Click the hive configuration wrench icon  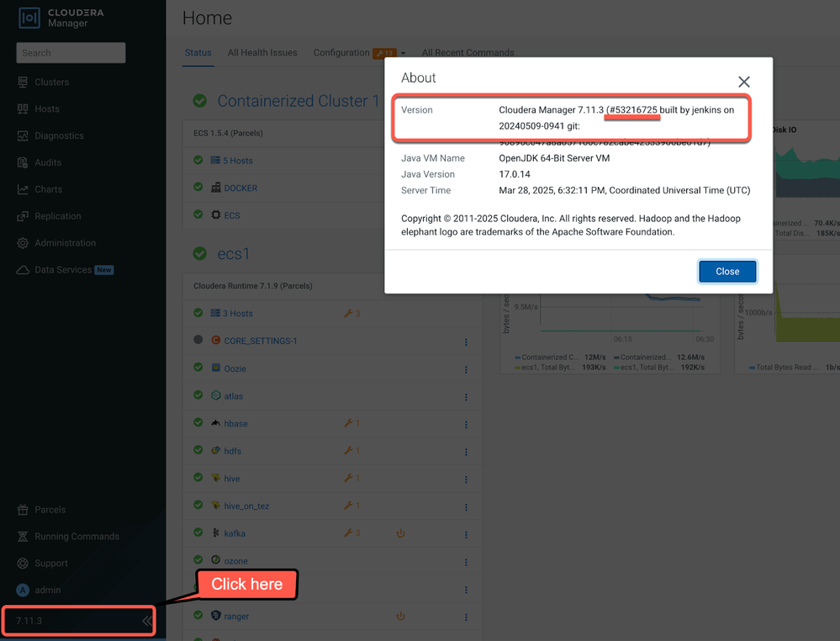tap(348, 478)
